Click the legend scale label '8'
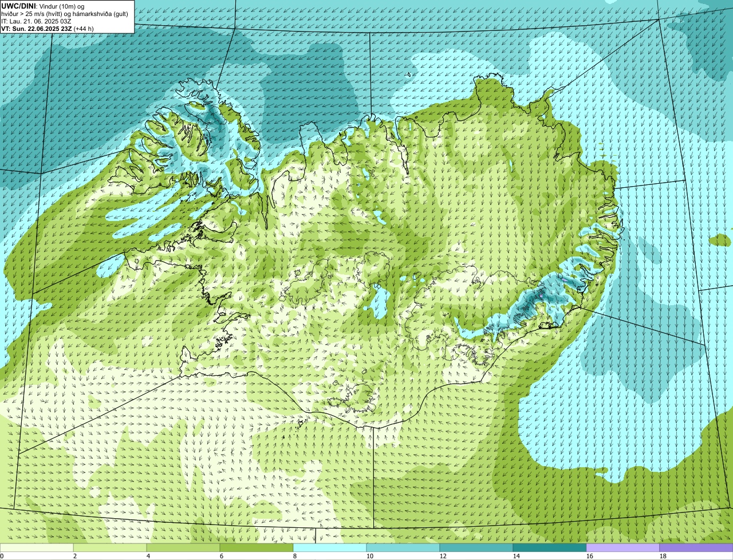The image size is (733, 560). click(x=295, y=556)
